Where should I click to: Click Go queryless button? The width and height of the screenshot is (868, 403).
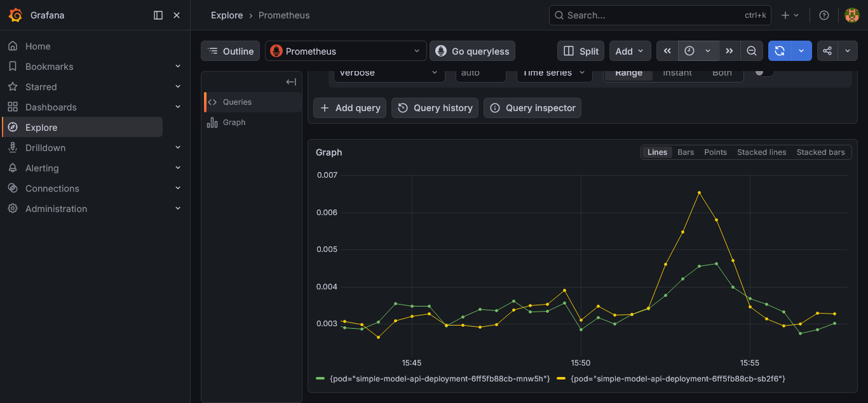[x=472, y=51]
